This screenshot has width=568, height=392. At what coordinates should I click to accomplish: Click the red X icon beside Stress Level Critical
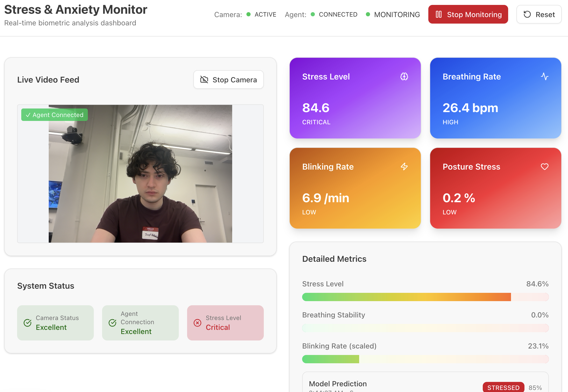click(x=197, y=323)
